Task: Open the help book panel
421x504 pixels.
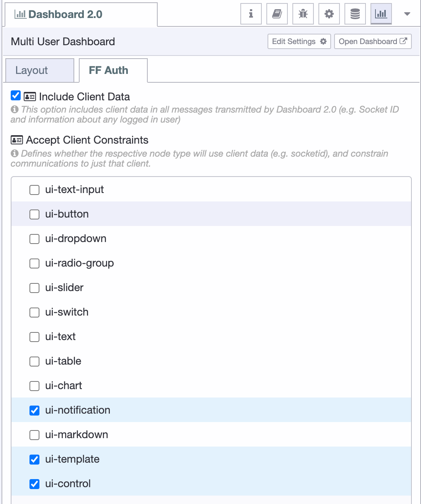Action: click(x=277, y=13)
